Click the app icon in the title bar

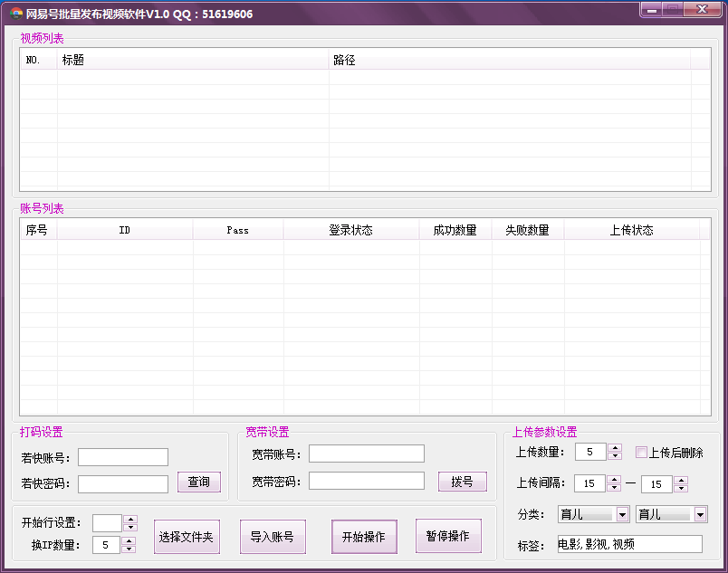tap(16, 14)
